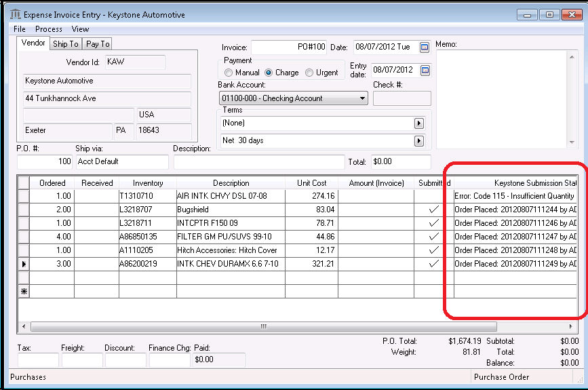Open the invoice Date calendar picker
Viewport: 588px width, 390px height.
(x=425, y=47)
